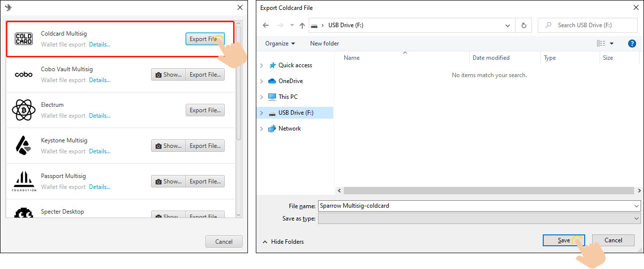The height and width of the screenshot is (269, 644).
Task: Expand the Quick access tree node
Action: pos(262,65)
